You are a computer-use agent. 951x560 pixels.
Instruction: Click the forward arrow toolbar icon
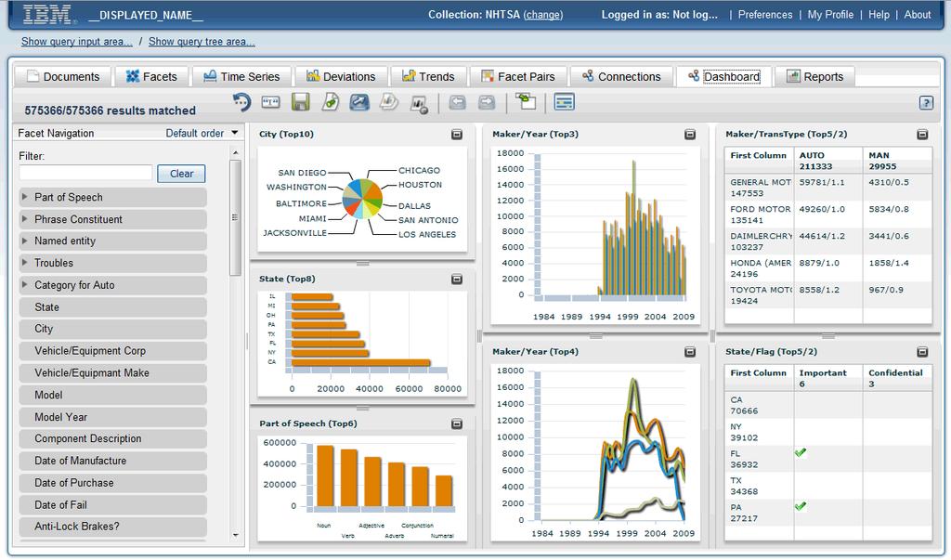pos(487,102)
